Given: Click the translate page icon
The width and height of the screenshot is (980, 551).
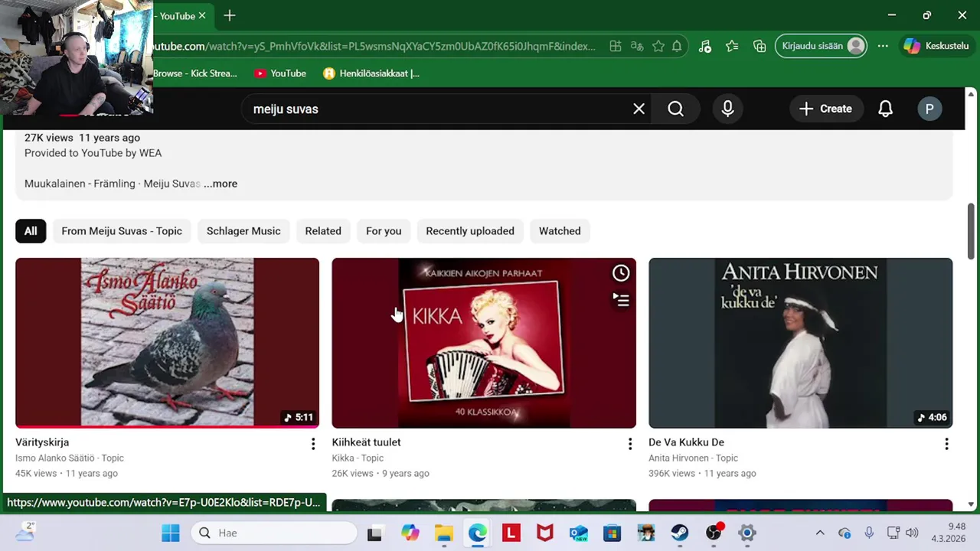Looking at the screenshot, I should click(x=637, y=46).
